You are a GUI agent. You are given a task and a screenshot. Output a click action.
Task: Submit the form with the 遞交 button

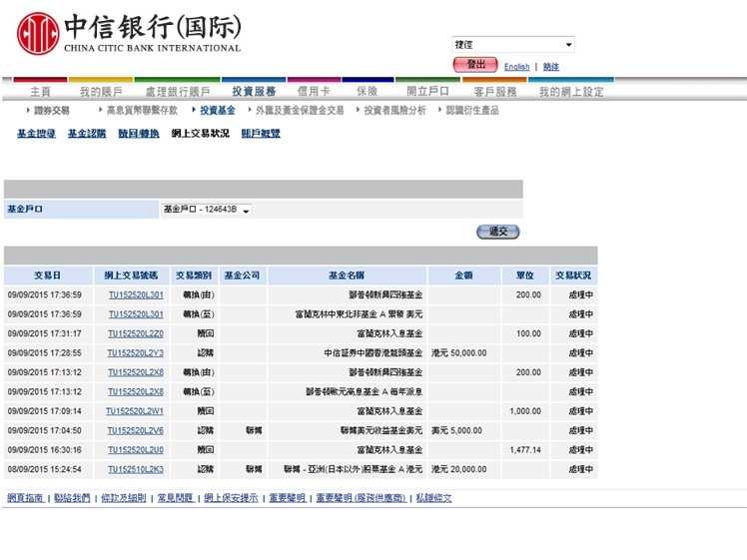tap(498, 232)
